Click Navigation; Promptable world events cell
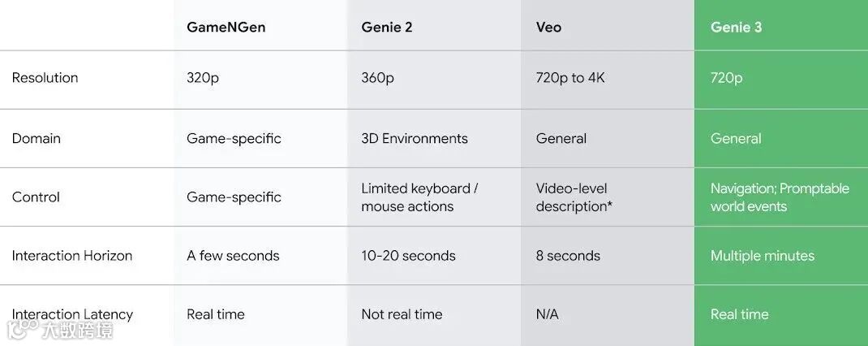The image size is (868, 346). click(x=780, y=197)
